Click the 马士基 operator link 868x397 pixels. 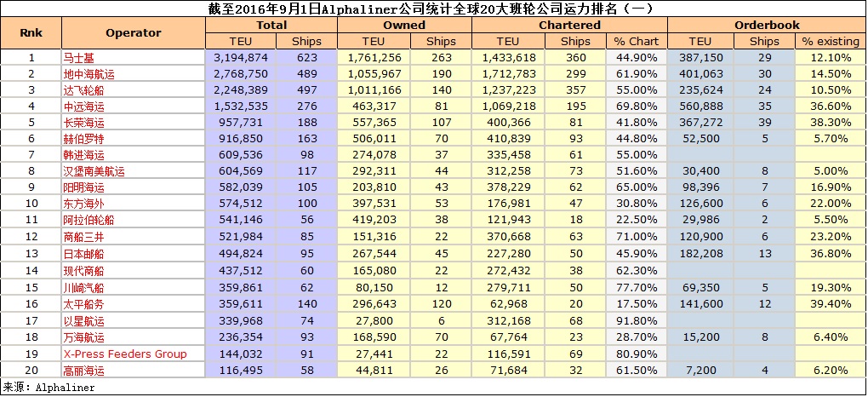pos(79,58)
